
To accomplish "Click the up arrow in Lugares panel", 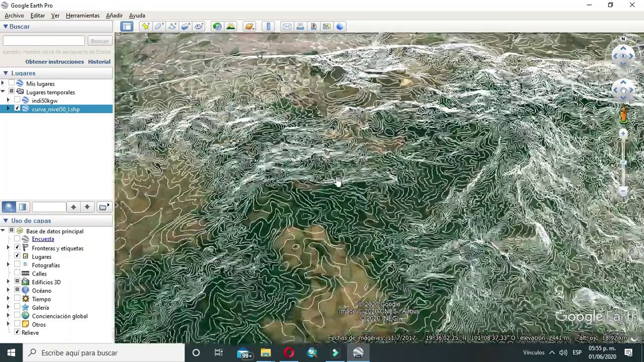I will pos(73,207).
